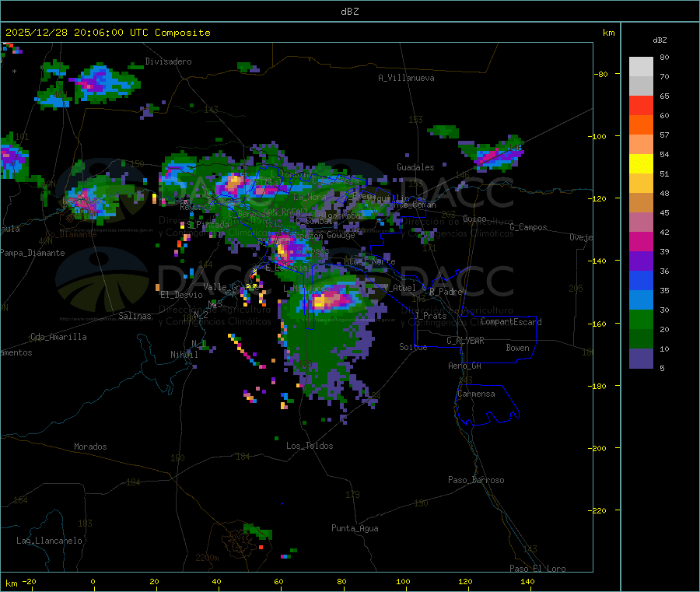Click the Punta_Agua map label

click(x=355, y=528)
